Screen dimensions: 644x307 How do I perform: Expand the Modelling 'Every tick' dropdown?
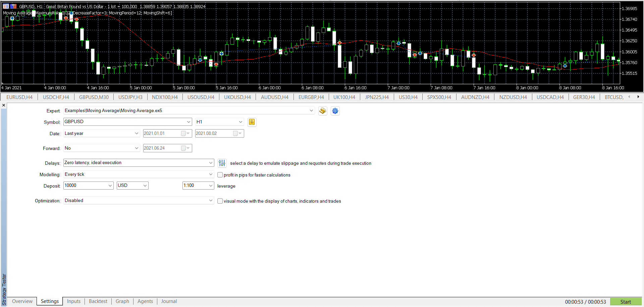pyautogui.click(x=211, y=174)
